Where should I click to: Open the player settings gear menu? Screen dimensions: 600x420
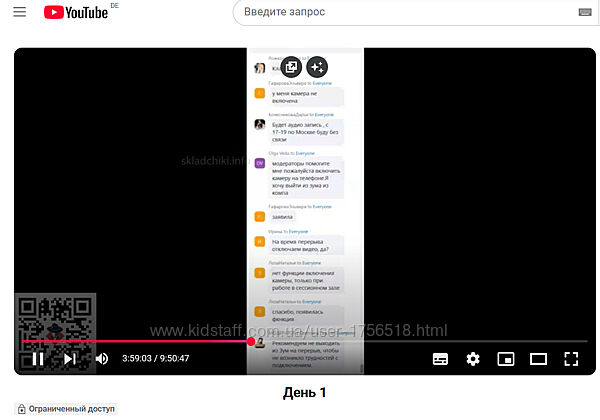click(x=473, y=358)
